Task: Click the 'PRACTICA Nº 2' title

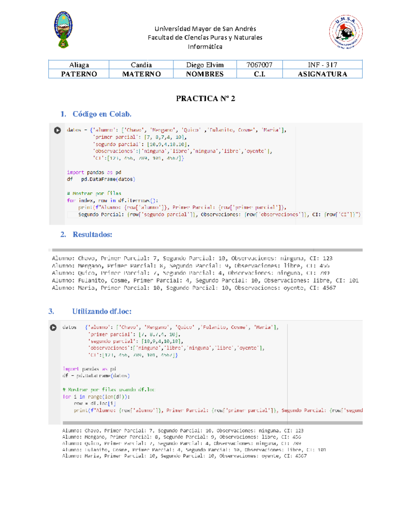Action: pos(206,99)
